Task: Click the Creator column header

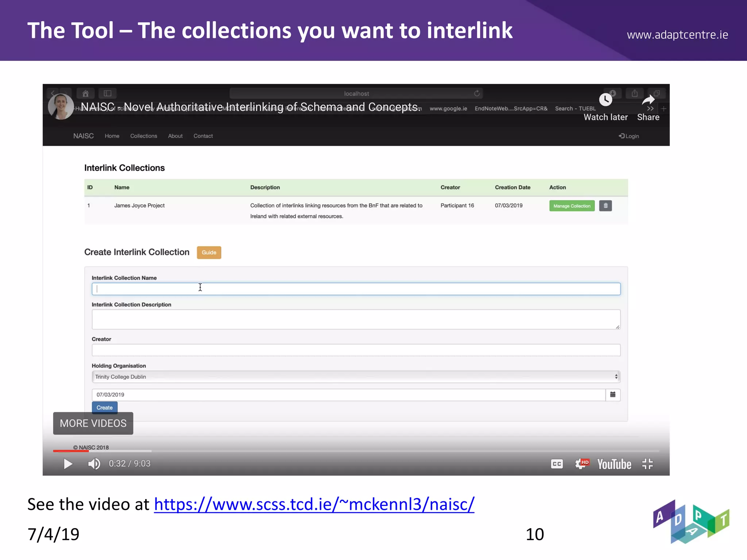Action: [450, 187]
